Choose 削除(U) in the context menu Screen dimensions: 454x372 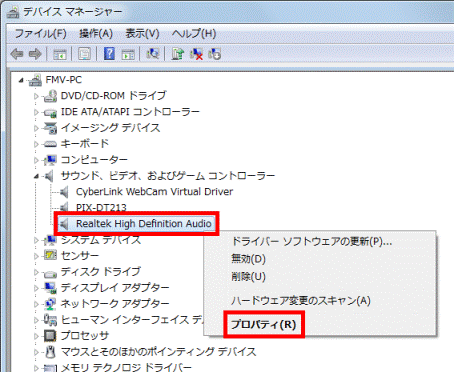[x=248, y=276]
